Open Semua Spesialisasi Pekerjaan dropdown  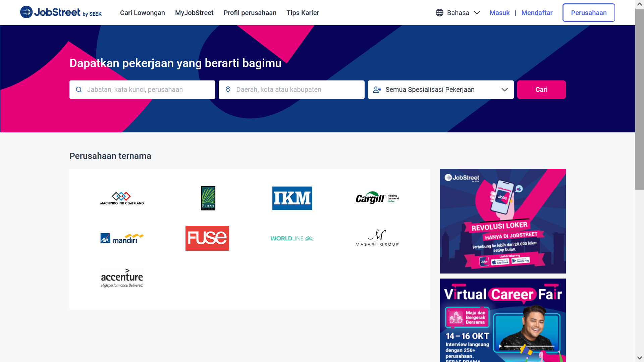click(x=441, y=89)
